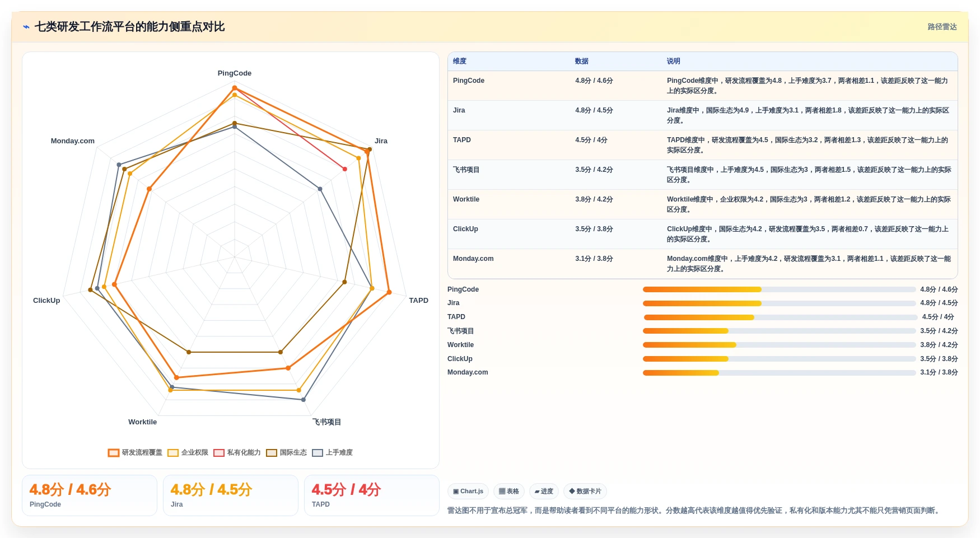This screenshot has width=980, height=538.
Task: Click the 3.1分 / 3.8分 value in the Monday.com table row
Action: [594, 259]
